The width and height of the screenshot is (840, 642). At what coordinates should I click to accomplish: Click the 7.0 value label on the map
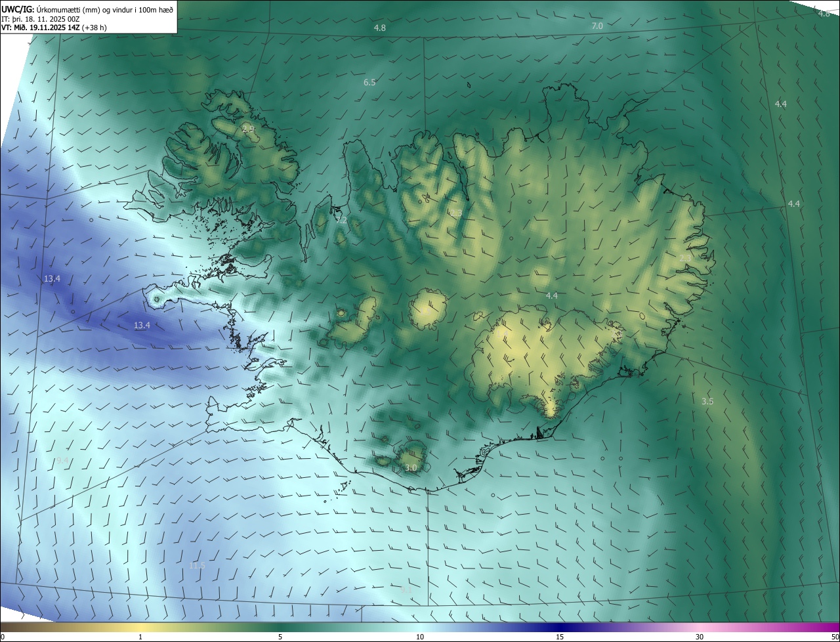point(597,26)
